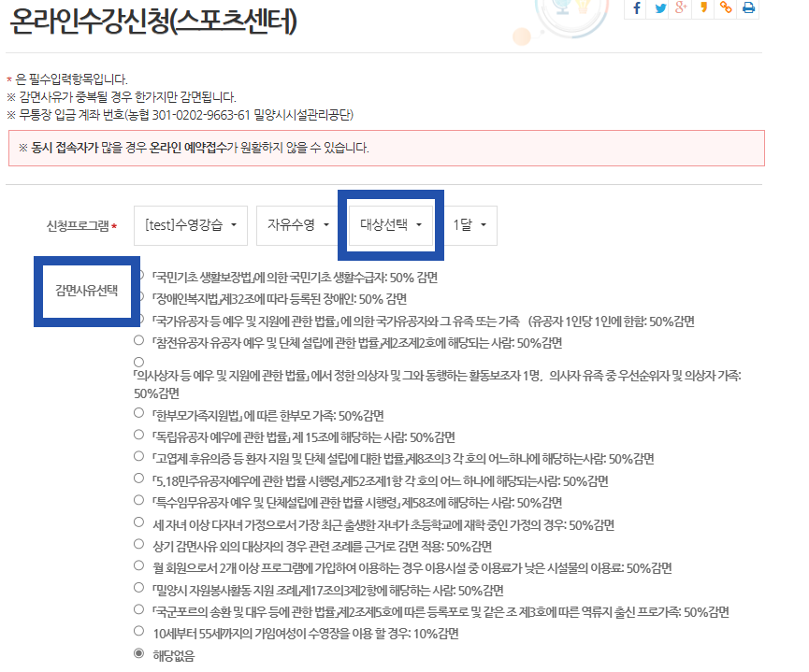The image size is (809, 672).
Task: Select 상기 감면사유 외의 대상자 radio
Action: click(138, 544)
